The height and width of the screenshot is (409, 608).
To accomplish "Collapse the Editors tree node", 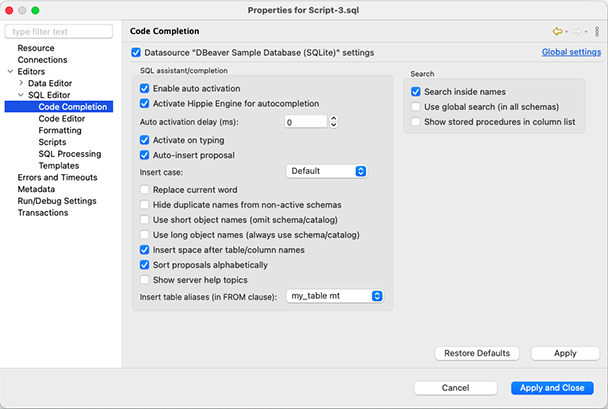I will pyautogui.click(x=10, y=71).
